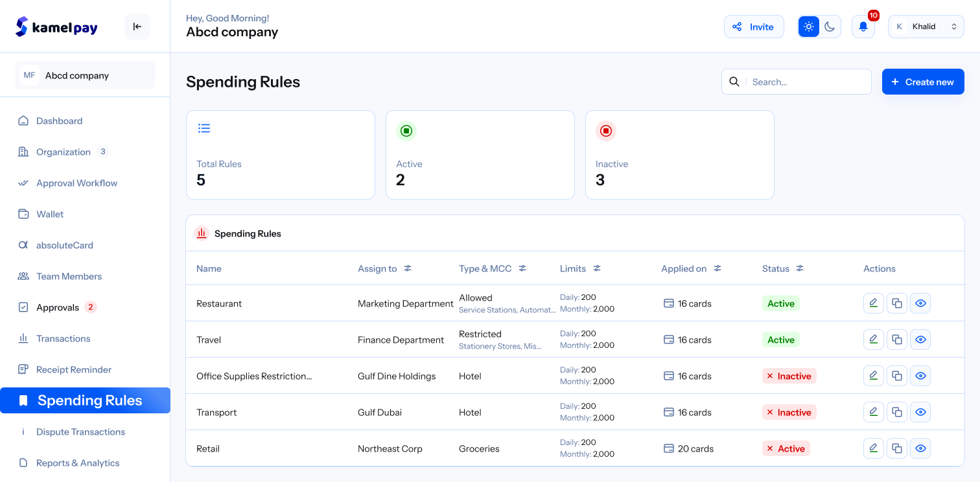The height and width of the screenshot is (482, 980).
Task: Expand the Status column filter
Action: coord(800,268)
